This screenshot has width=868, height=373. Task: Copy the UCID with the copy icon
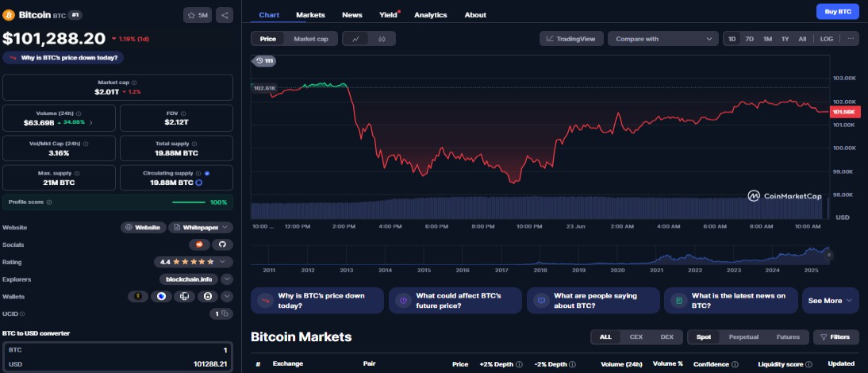coord(225,313)
